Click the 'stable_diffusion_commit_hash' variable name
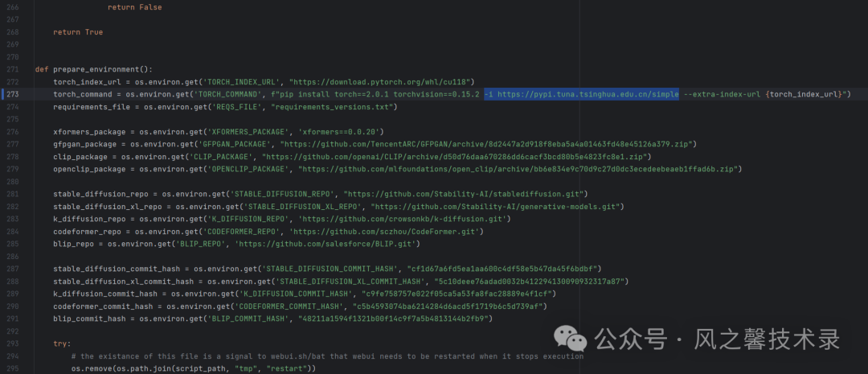 [x=117, y=269]
